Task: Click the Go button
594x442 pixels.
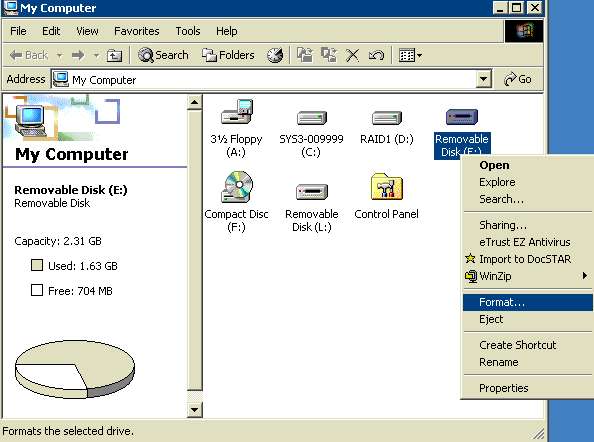Action: tap(517, 79)
